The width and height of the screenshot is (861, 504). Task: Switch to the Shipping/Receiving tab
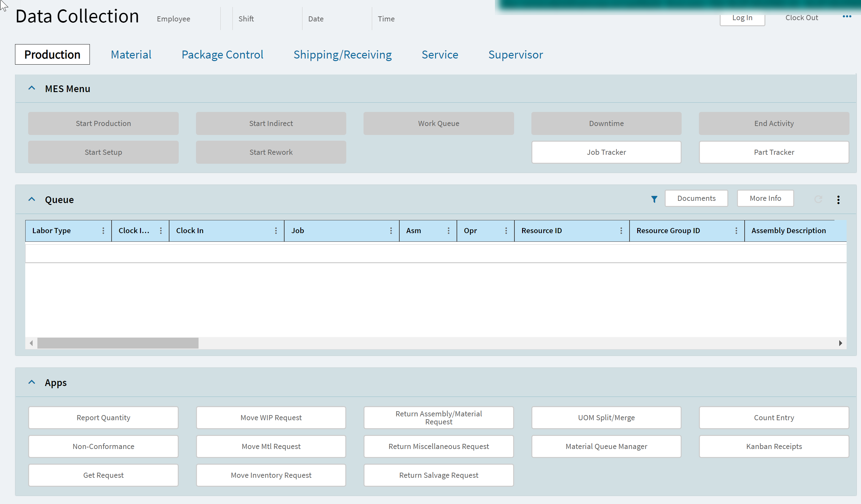pos(343,55)
